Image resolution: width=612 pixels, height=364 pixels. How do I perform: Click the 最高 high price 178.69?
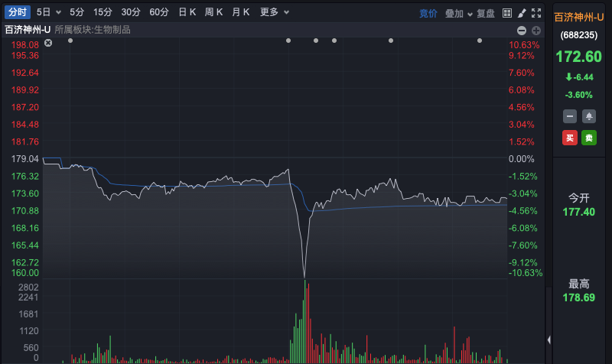579,297
